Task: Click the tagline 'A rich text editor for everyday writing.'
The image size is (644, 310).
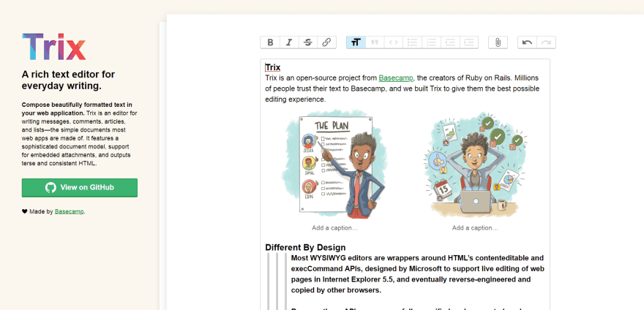Action: [x=68, y=80]
